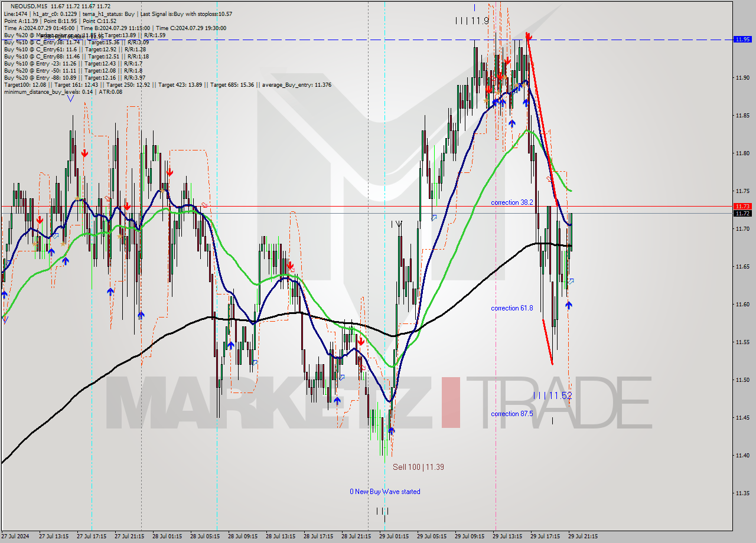Click the 'Line:1474' status line
This screenshot has width=756, height=543.
118,14
